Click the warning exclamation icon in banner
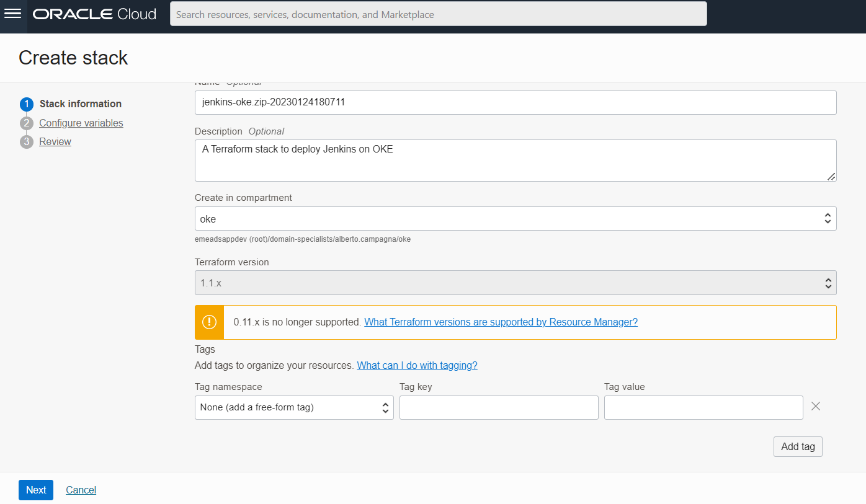866x504 pixels. pyautogui.click(x=210, y=322)
